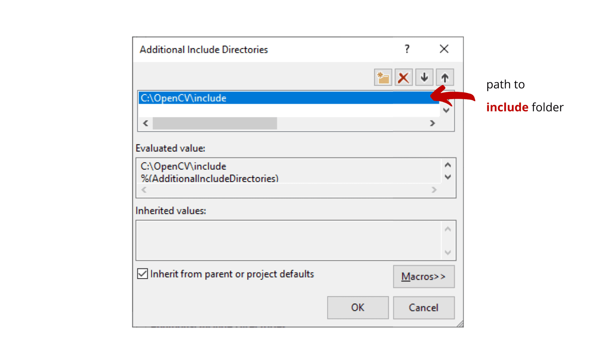Image resolution: width=596 pixels, height=364 pixels.
Task: Click the Evaluated value up scroll arrow
Action: (448, 165)
